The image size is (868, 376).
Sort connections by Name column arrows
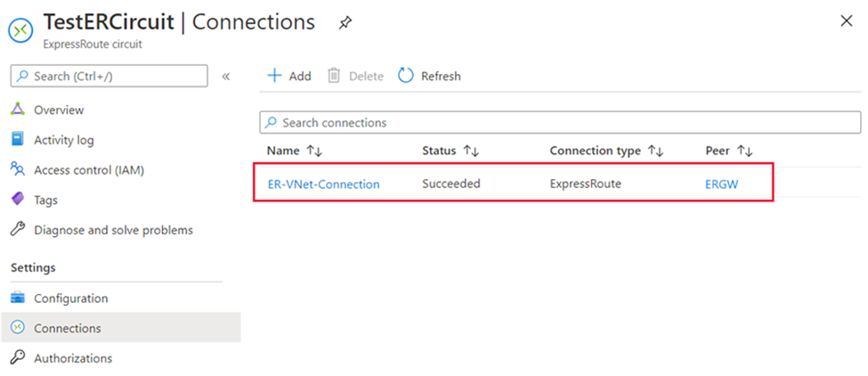click(x=313, y=151)
